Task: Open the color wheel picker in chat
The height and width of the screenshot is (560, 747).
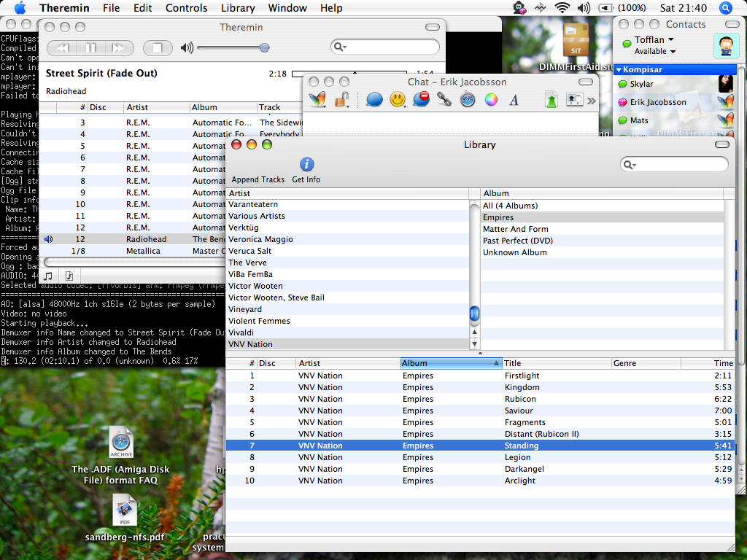Action: coord(491,100)
